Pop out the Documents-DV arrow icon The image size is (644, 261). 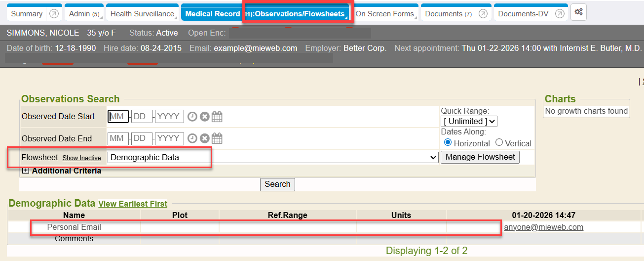(x=559, y=14)
